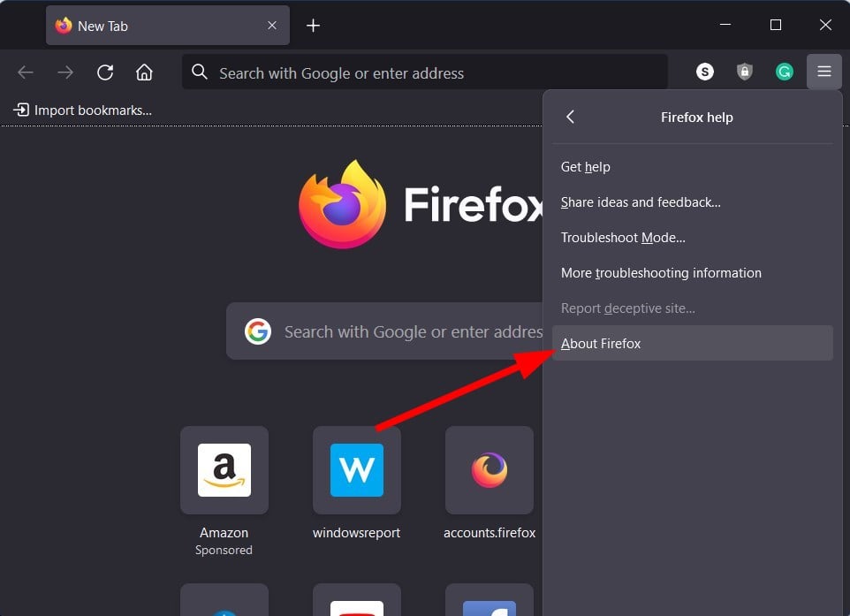This screenshot has width=850, height=616.
Task: Close the Firefox window
Action: (825, 25)
